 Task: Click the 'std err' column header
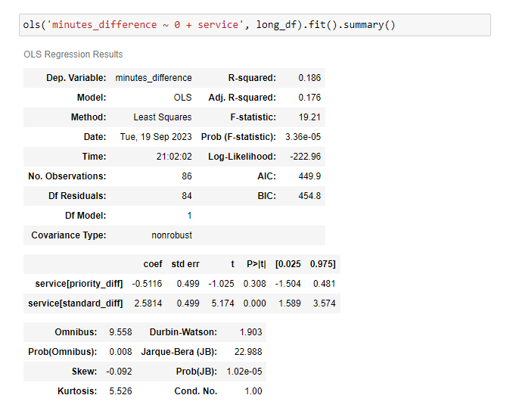[185, 264]
